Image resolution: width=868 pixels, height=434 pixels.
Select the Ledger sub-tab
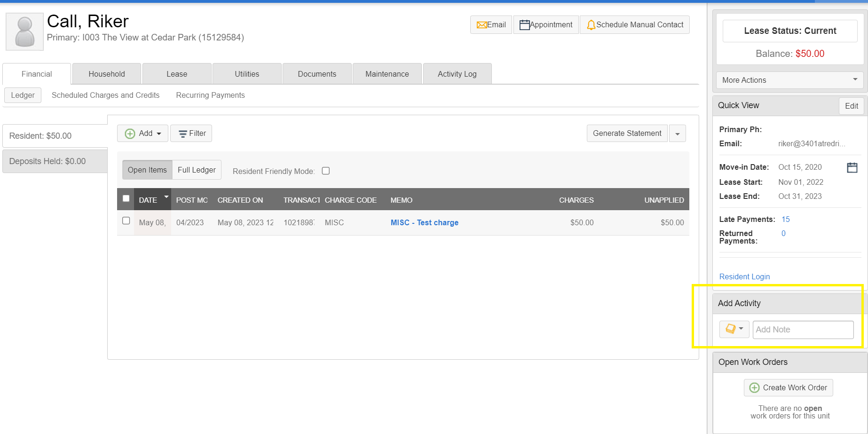click(23, 95)
